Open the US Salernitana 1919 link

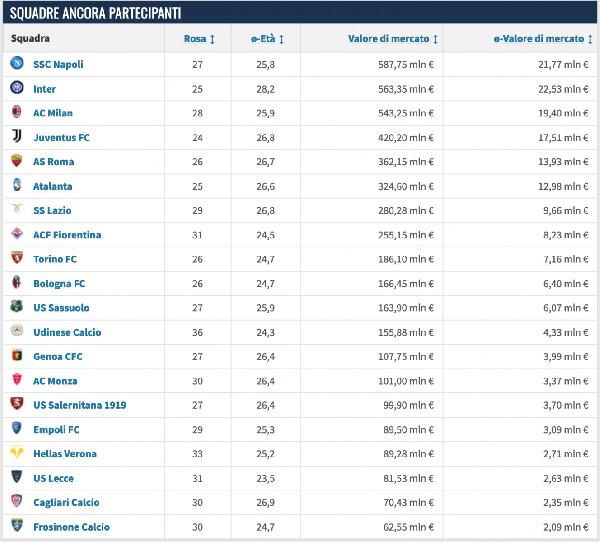pos(80,405)
